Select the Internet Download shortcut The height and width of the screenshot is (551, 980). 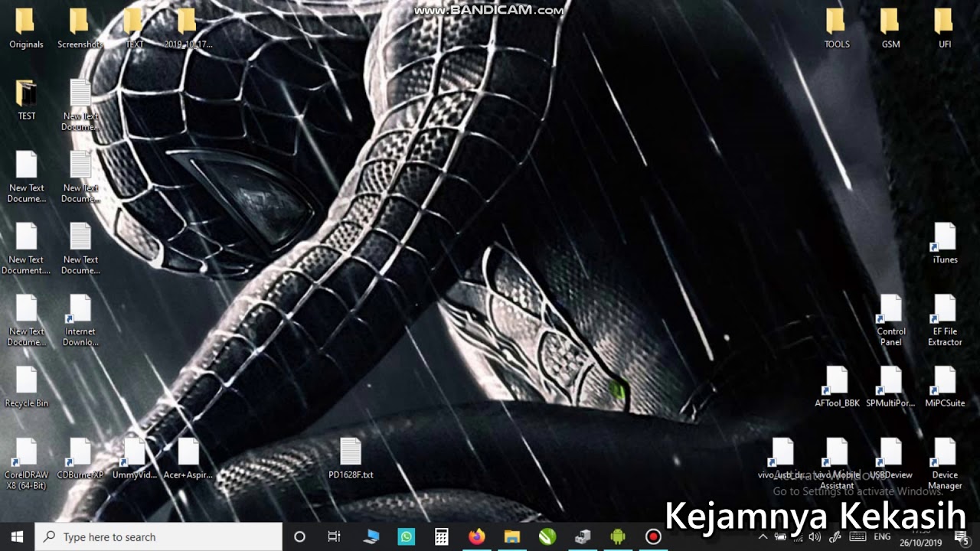pyautogui.click(x=80, y=321)
